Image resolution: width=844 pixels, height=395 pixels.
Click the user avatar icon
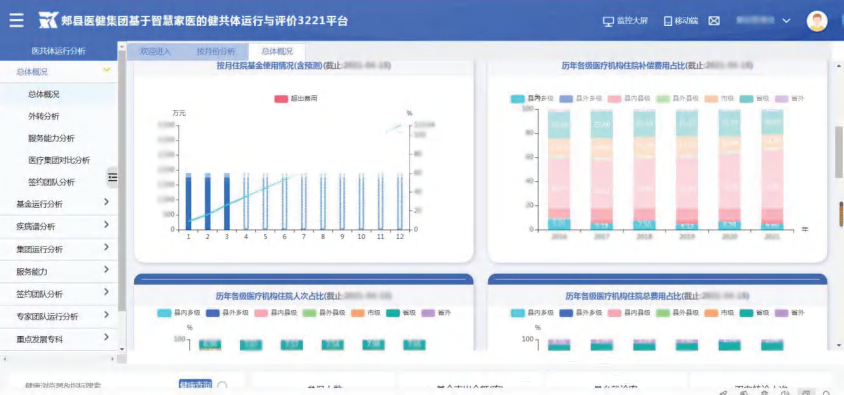[817, 21]
